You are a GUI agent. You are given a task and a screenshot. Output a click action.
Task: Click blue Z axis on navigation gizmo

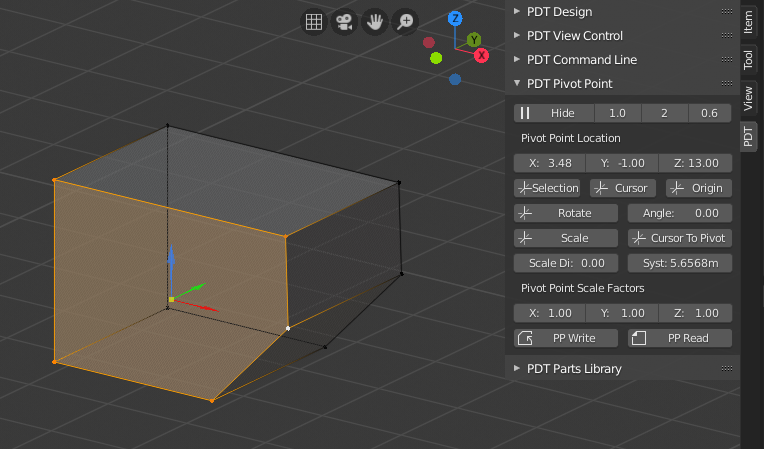(x=455, y=18)
